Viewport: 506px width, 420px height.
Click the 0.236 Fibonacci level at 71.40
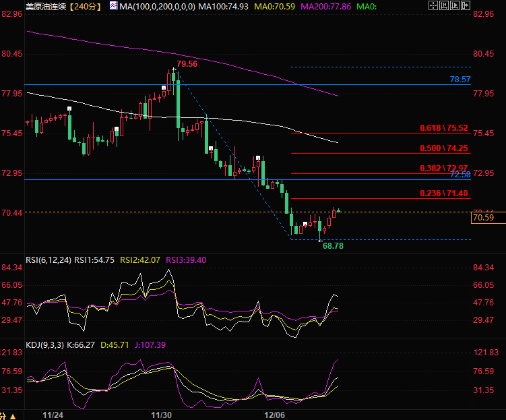(x=443, y=193)
